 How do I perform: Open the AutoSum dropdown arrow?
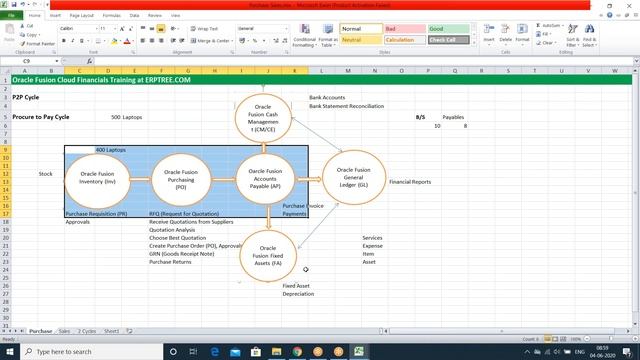click(563, 25)
